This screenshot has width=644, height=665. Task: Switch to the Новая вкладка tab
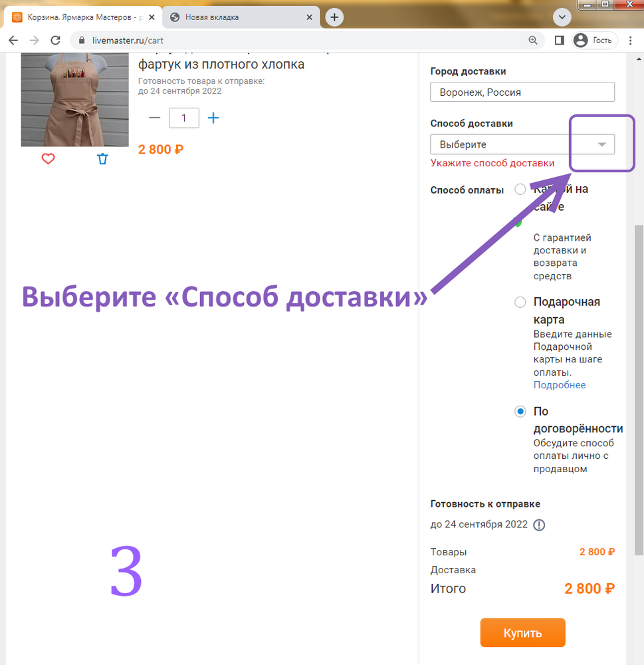(x=241, y=17)
